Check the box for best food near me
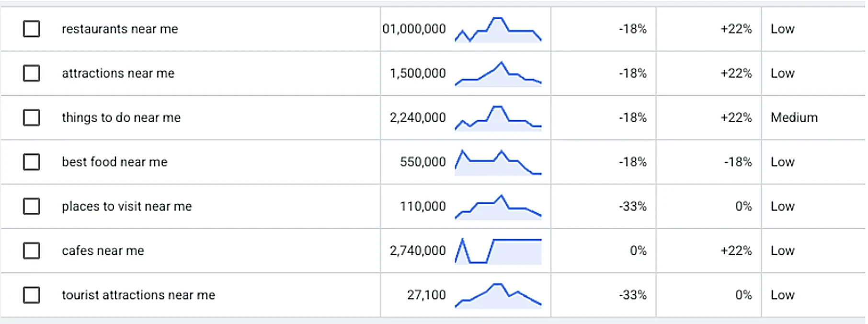The width and height of the screenshot is (868, 324). tap(31, 162)
